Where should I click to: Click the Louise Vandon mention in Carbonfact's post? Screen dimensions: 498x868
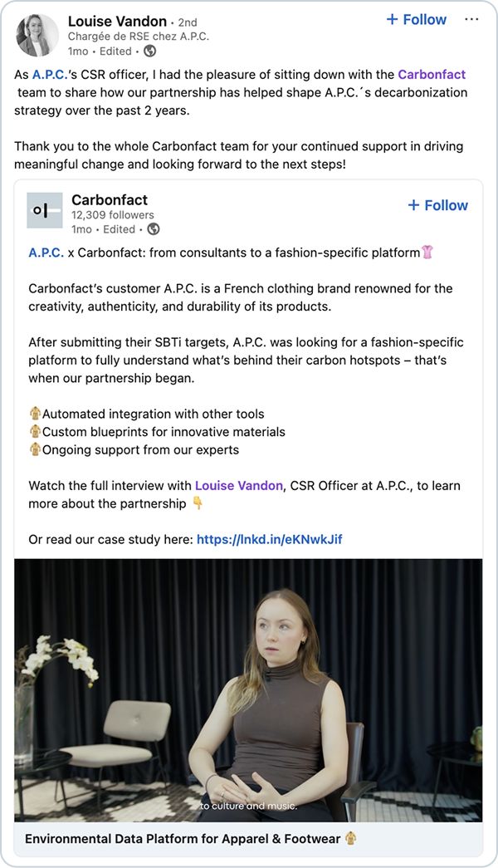point(238,485)
